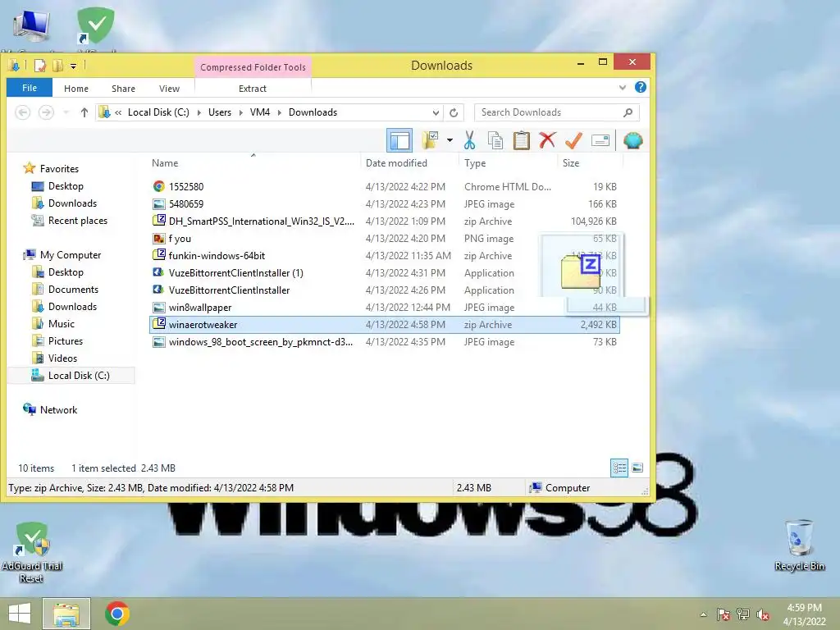This screenshot has width=840, height=630.
Task: Open Desktop under Favorites
Action: 66,186
